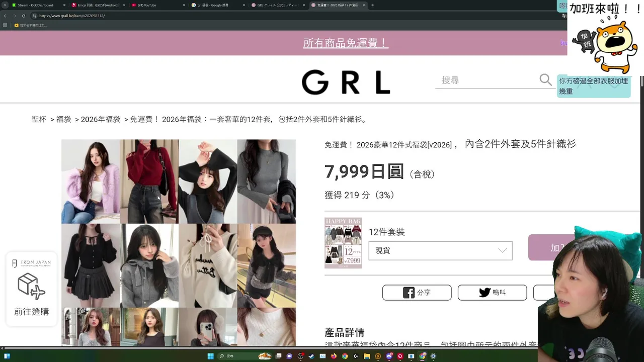Go back in the browser
This screenshot has width=644, height=362.
click(x=6, y=16)
